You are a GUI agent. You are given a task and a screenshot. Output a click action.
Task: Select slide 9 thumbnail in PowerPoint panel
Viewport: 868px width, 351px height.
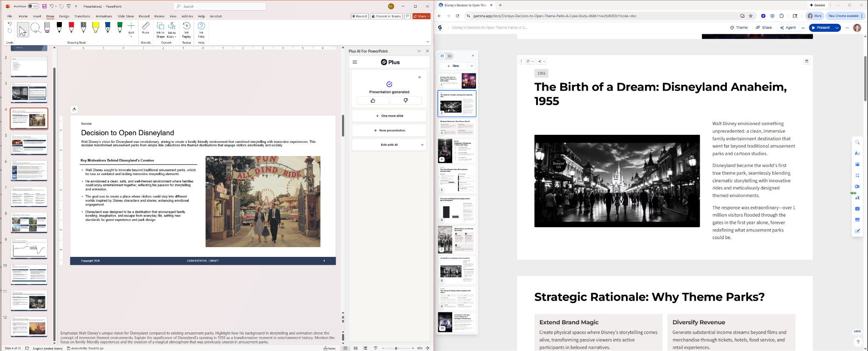pyautogui.click(x=29, y=248)
